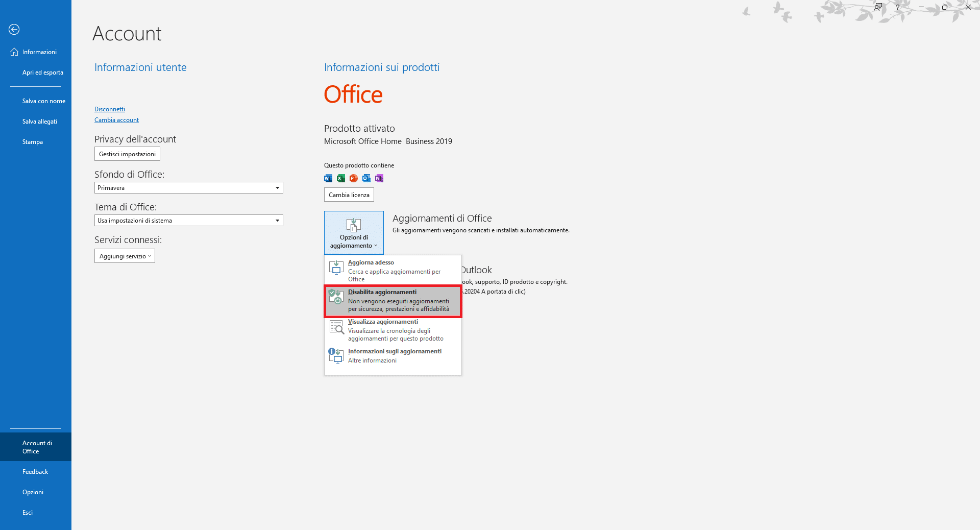Click the Cambia account link
The image size is (980, 530).
point(116,120)
